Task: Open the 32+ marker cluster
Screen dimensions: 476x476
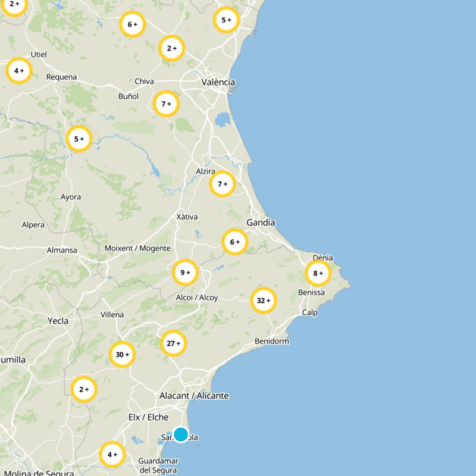Action: [264, 300]
